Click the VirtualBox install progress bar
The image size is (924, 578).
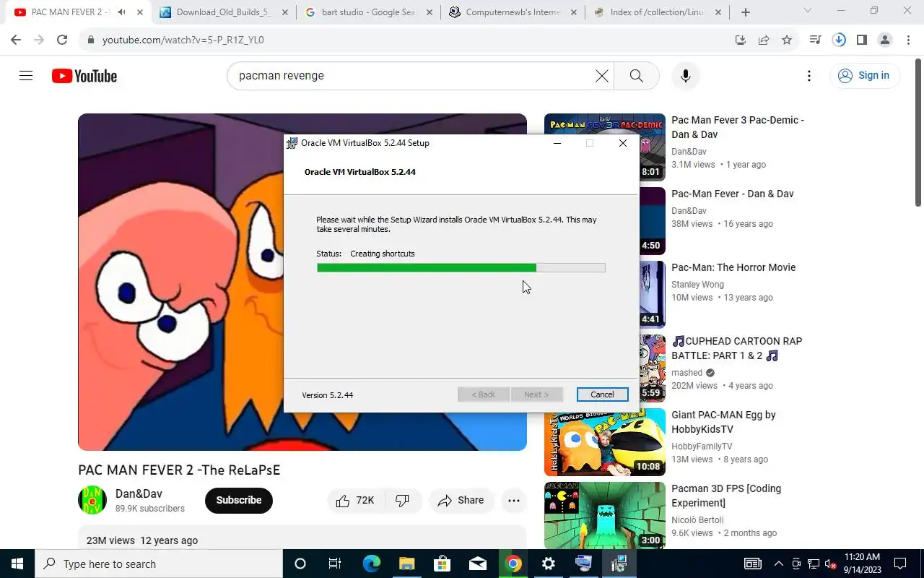click(x=461, y=267)
